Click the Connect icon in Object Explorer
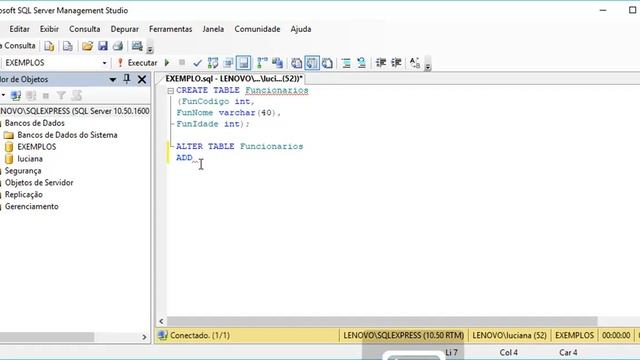Screen dimensions: 640x360 [x=16, y=96]
